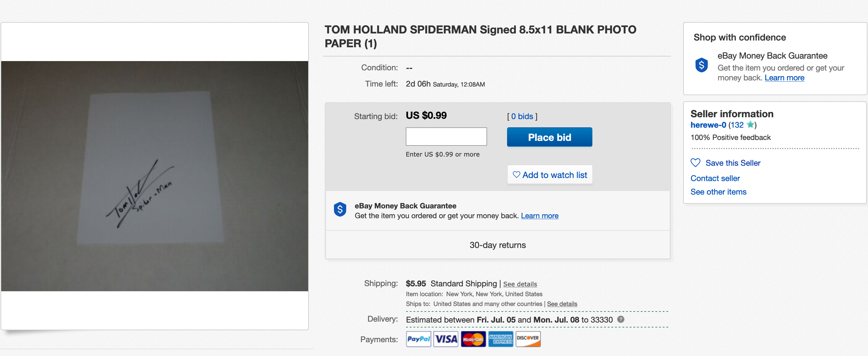The image size is (868, 356).
Task: Click Contact seller link
Action: [x=715, y=178]
